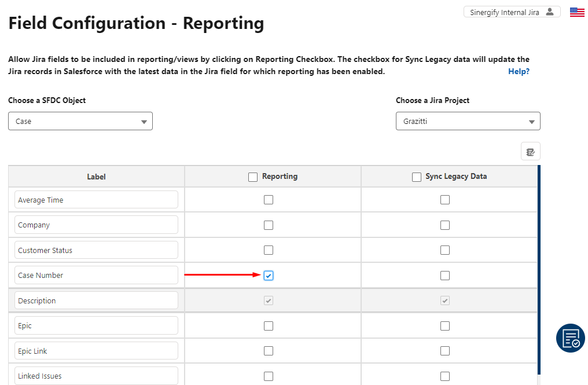Enable Reporting for Company
The height and width of the screenshot is (385, 588).
tap(269, 225)
